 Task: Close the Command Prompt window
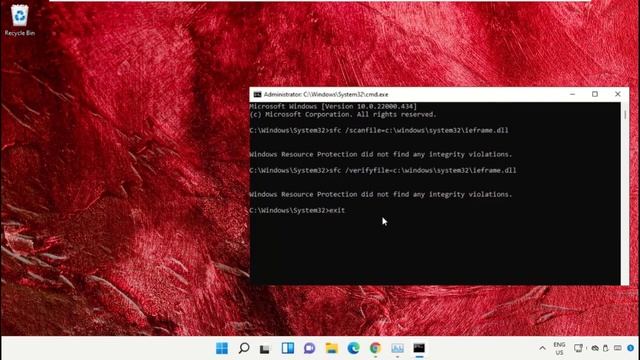click(618, 94)
